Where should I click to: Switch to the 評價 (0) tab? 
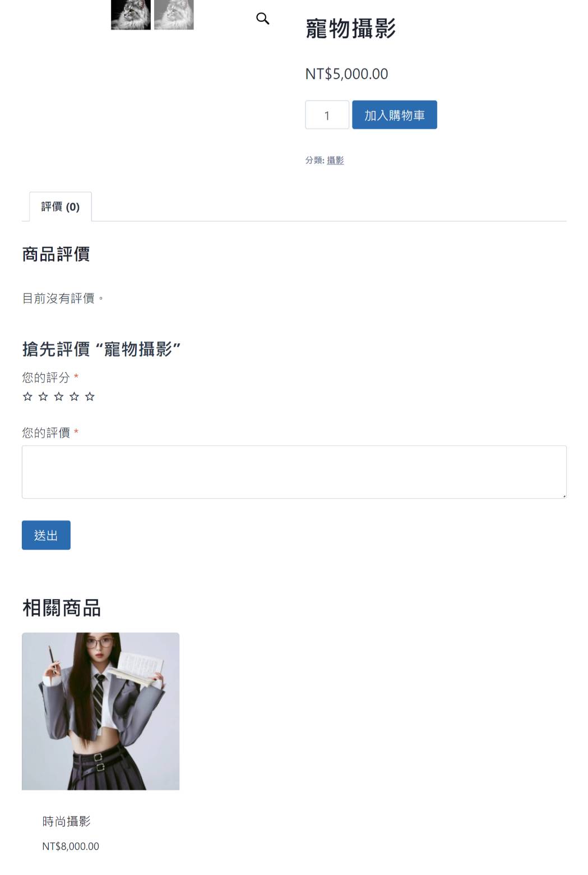[x=61, y=207]
